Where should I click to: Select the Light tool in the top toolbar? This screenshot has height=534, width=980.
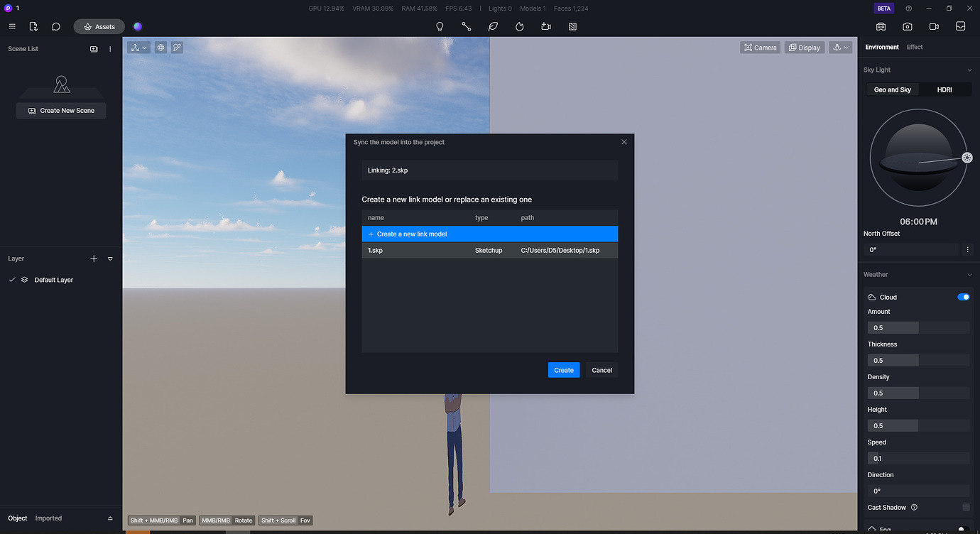click(440, 26)
